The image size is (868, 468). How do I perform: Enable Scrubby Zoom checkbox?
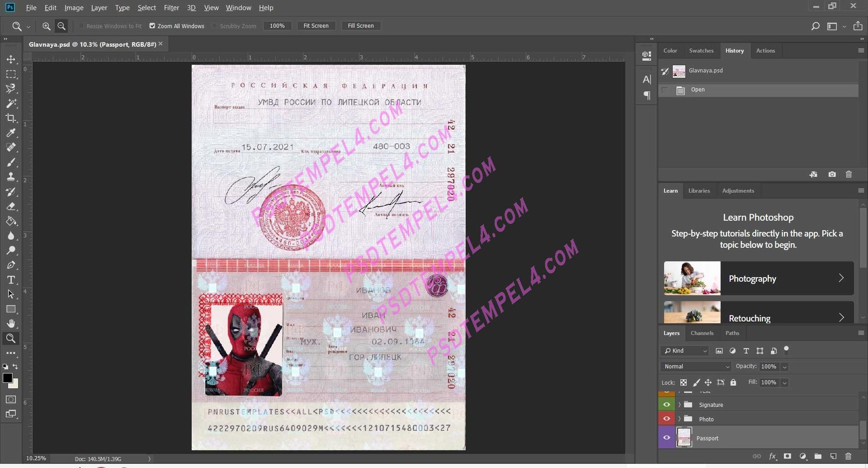tap(215, 26)
